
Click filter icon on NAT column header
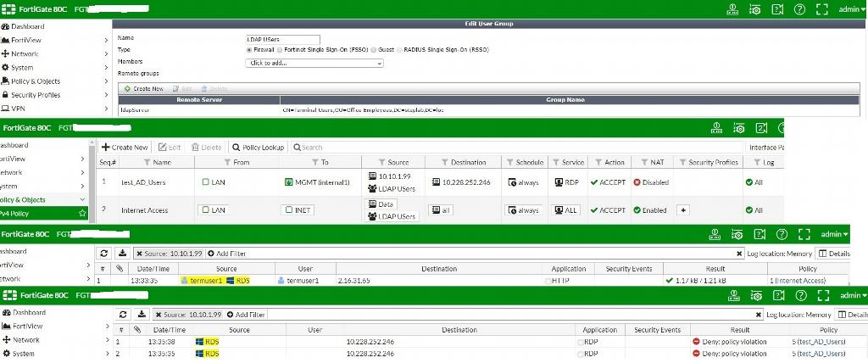point(644,162)
